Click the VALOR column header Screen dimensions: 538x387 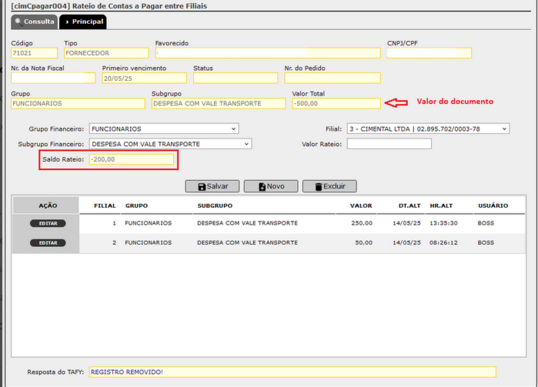tap(361, 206)
